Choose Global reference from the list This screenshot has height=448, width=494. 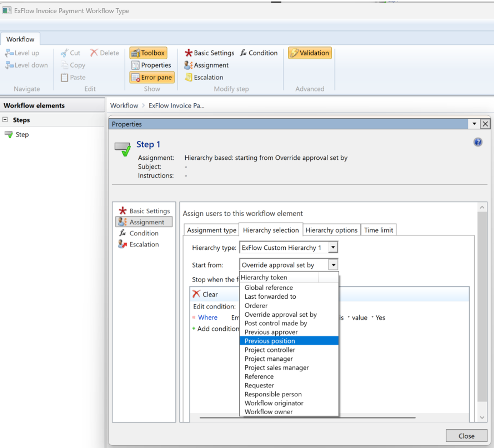289,287
